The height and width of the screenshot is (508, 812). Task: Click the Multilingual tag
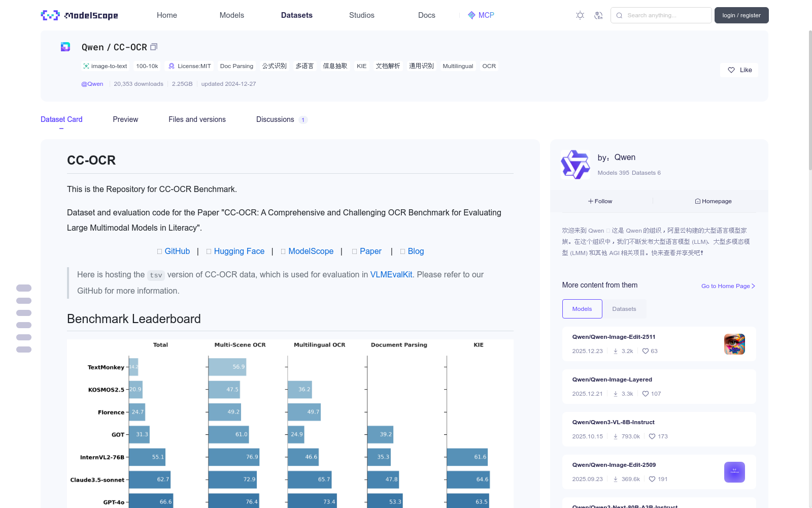tap(458, 66)
